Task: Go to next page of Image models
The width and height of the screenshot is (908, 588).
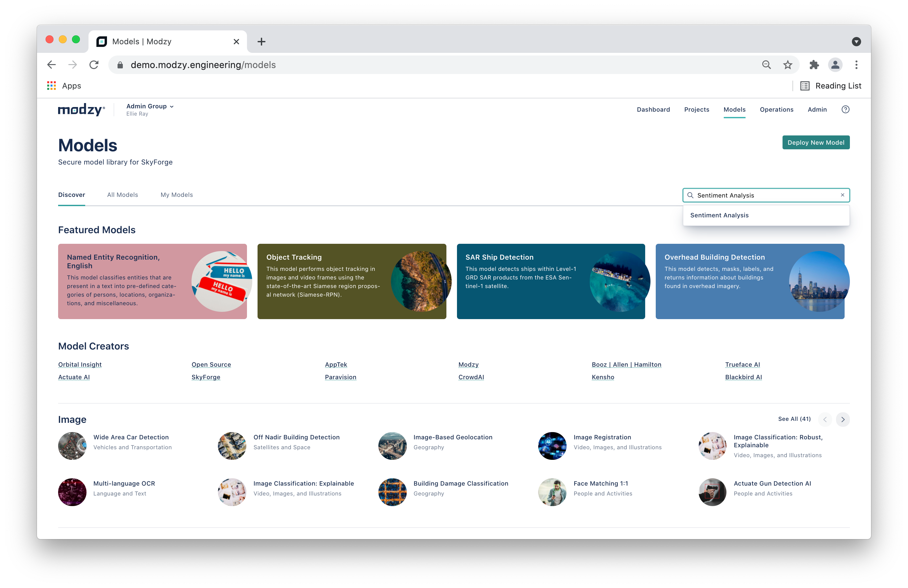Action: 843,419
